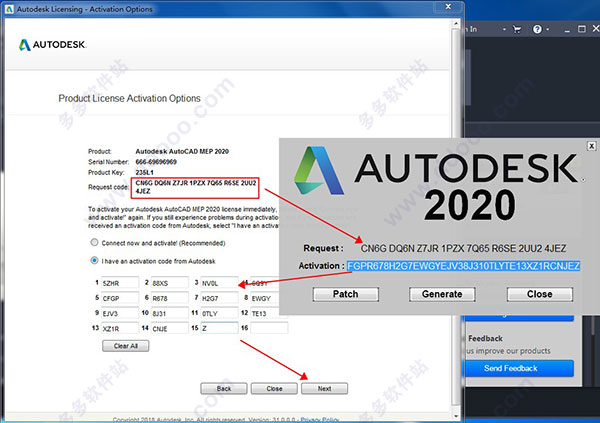Click Autodesk AutoCAD MEP 2020 product name
Image resolution: width=600 pixels, height=423 pixels.
coord(182,151)
